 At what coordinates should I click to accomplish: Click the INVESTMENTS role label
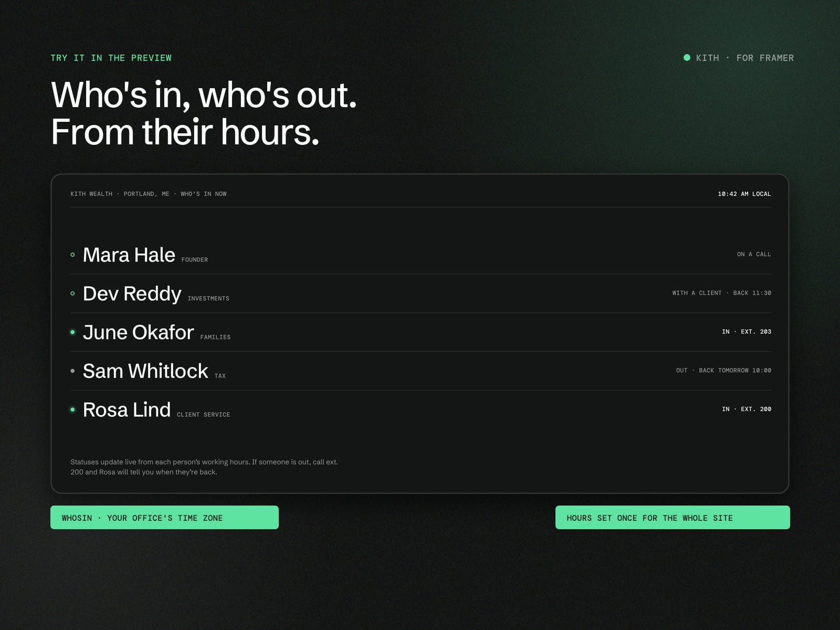click(x=208, y=299)
